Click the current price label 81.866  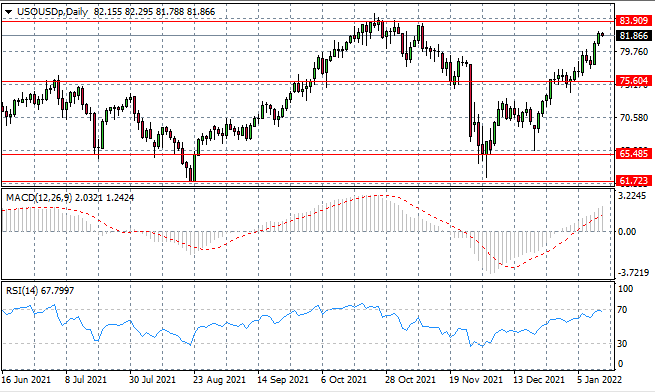[633, 36]
